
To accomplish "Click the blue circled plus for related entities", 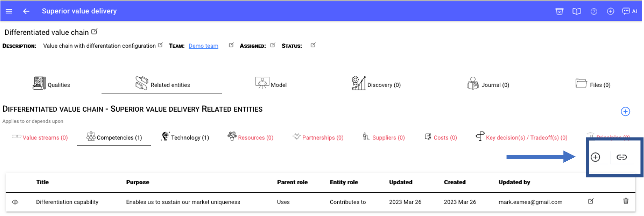I will (626, 112).
